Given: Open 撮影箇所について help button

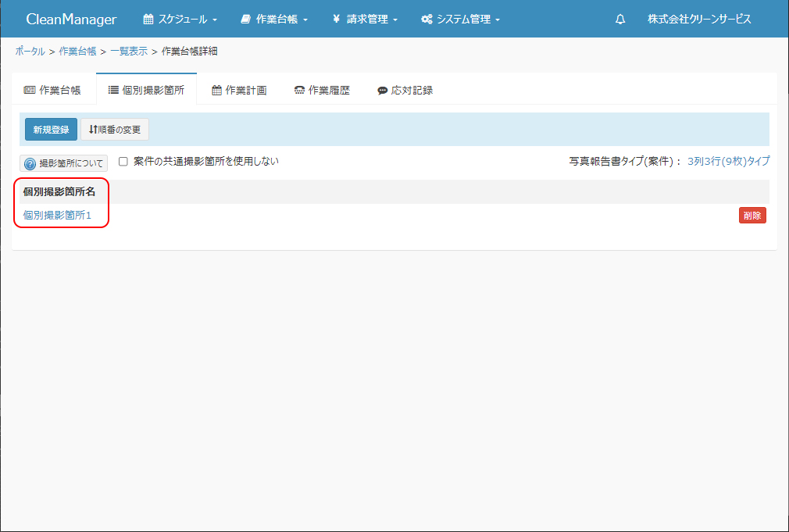Looking at the screenshot, I should pos(64,164).
